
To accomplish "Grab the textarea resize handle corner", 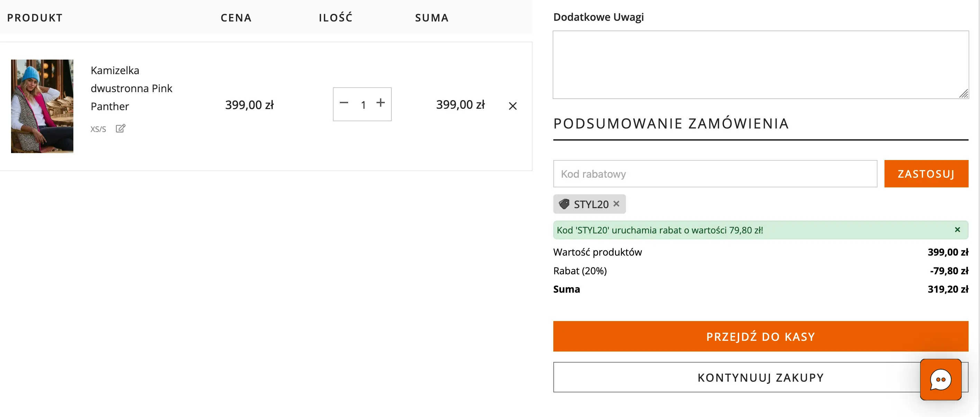I will tap(964, 94).
